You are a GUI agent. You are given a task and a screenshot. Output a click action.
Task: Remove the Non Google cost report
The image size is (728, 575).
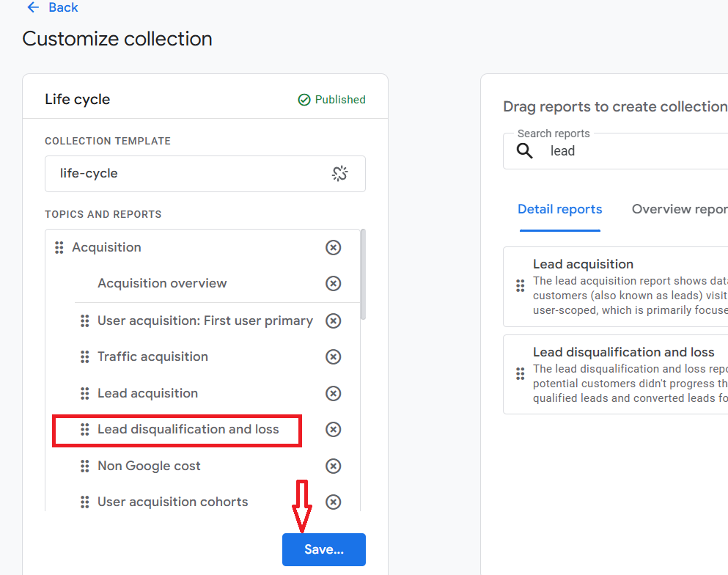tap(334, 466)
